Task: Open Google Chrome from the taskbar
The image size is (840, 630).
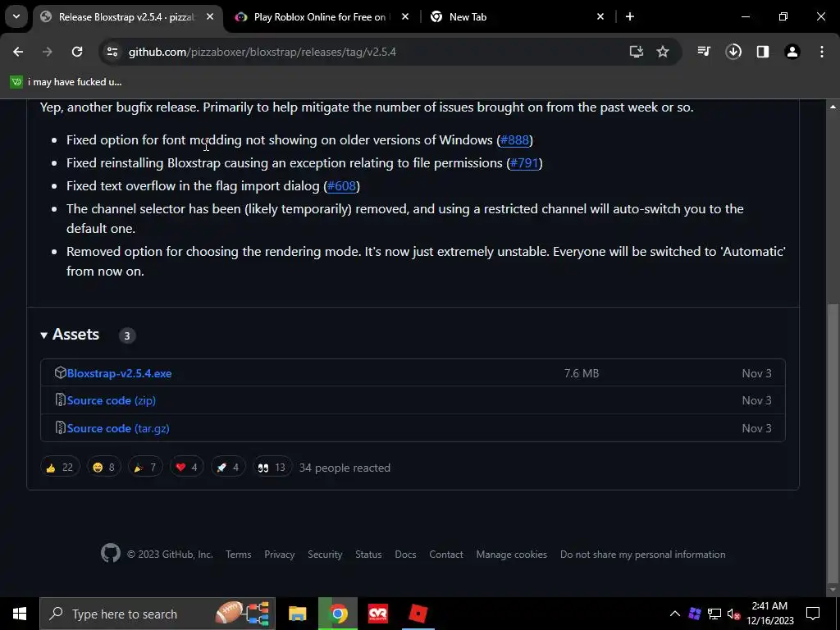Action: pos(338,614)
